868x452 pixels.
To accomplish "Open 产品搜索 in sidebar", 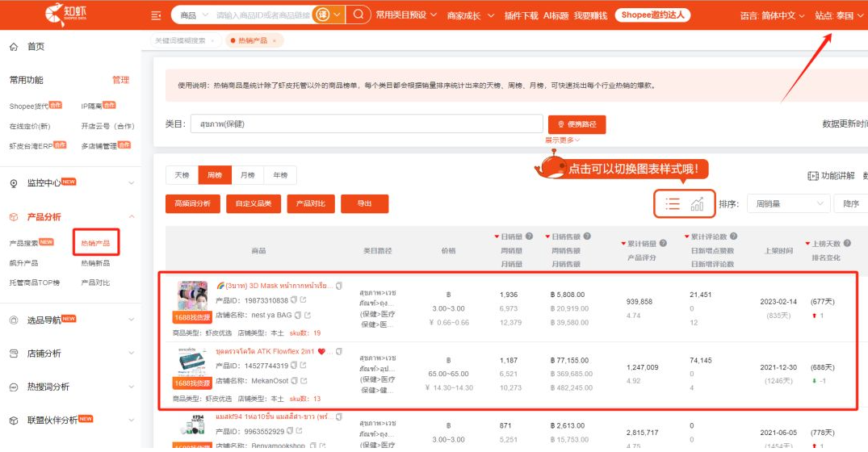I will click(x=23, y=244).
